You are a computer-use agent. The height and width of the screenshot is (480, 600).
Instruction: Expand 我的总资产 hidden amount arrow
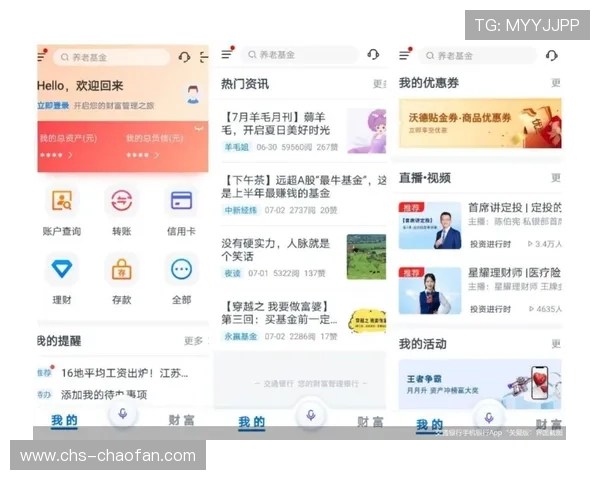click(70, 155)
